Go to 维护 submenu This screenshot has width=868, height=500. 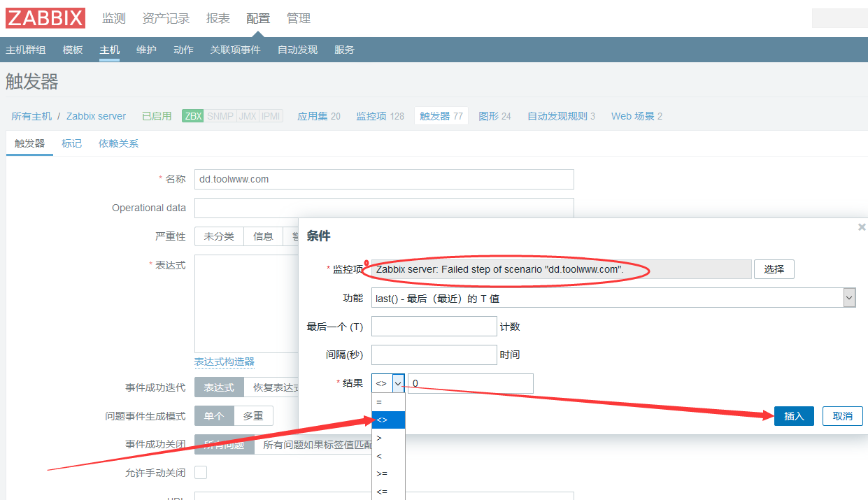tap(146, 50)
